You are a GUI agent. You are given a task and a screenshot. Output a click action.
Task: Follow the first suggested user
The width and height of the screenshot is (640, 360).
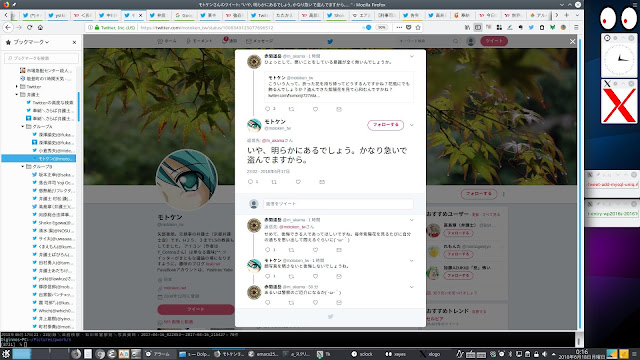(x=458, y=233)
